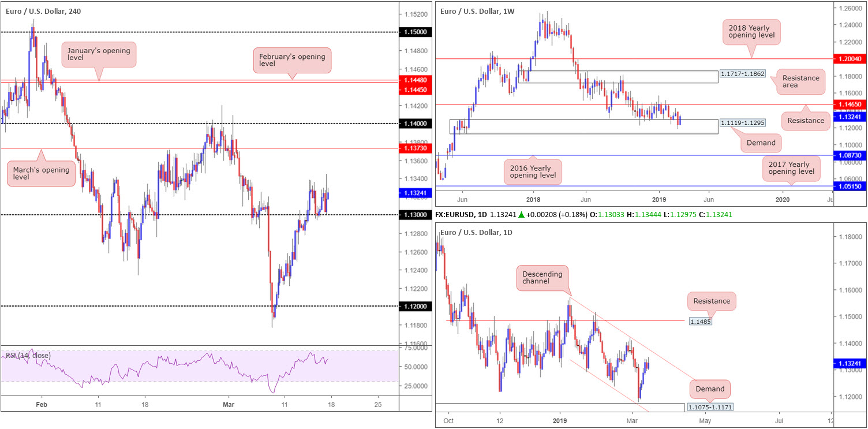Viewport: 868px width, 429px height.
Task: Select the Resistance callout on weekly chart
Action: (x=806, y=121)
